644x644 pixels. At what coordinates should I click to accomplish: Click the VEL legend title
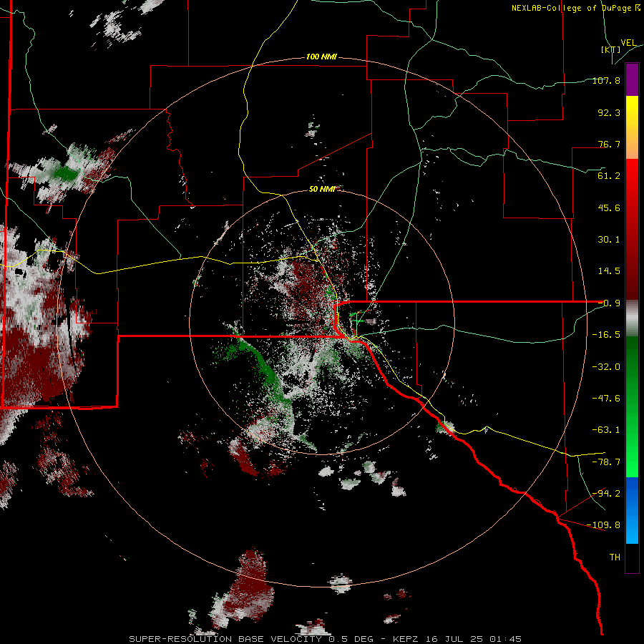(628, 43)
